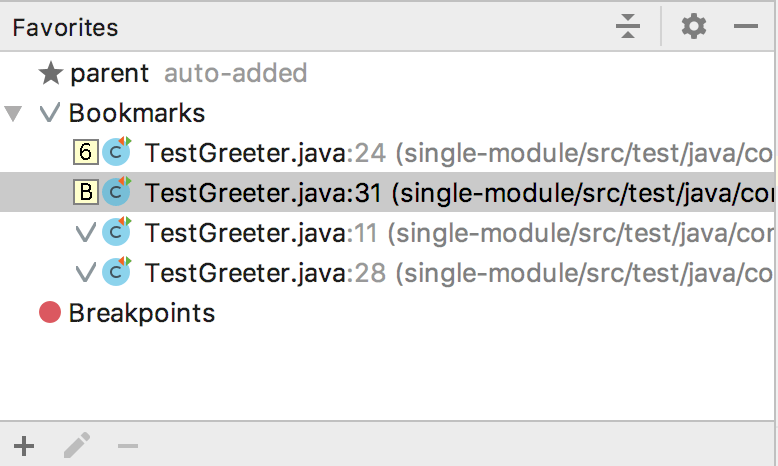Select TestGreeter.java:31 bookmark
This screenshot has height=466, width=778.
click(387, 192)
